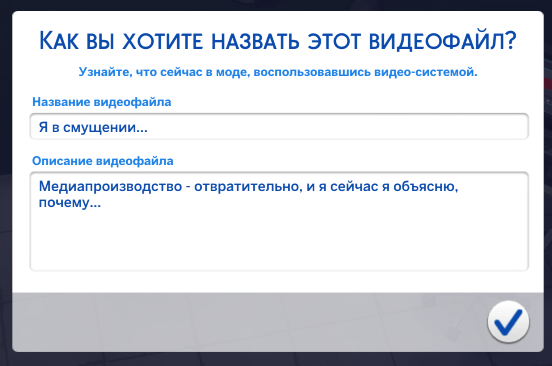The image size is (552, 366).
Task: Click the video file name input field
Action: [279, 126]
